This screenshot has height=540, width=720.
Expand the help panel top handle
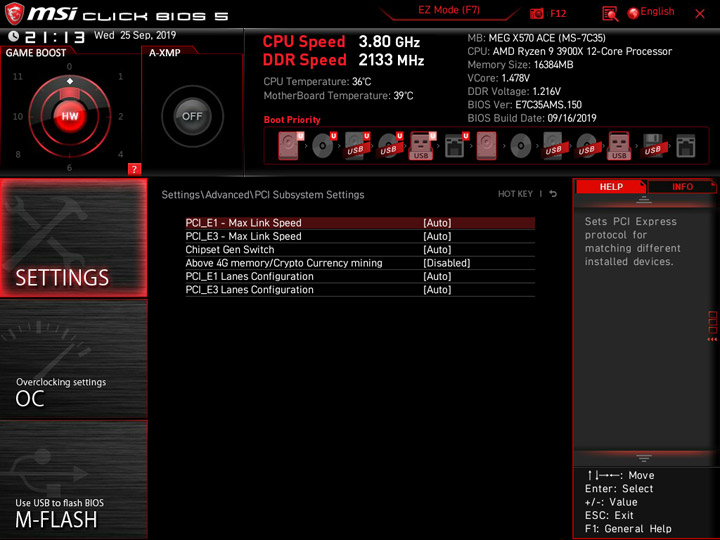tap(643, 199)
